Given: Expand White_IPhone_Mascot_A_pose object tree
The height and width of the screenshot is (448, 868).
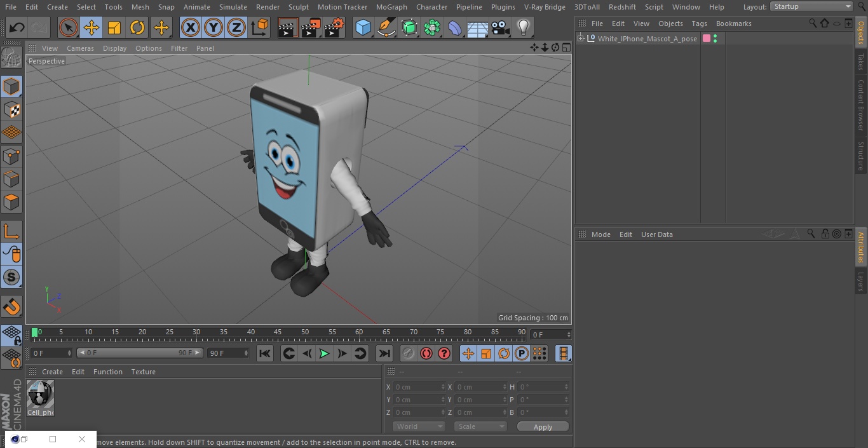Looking at the screenshot, I should (x=580, y=39).
